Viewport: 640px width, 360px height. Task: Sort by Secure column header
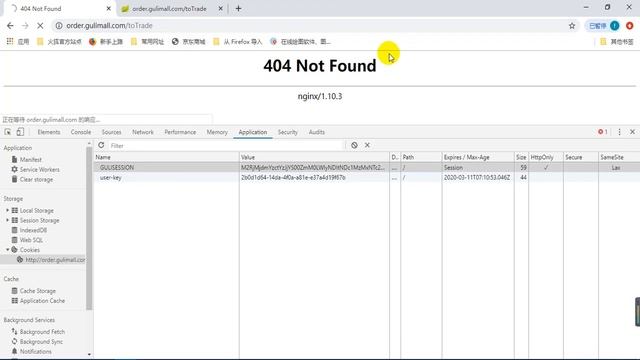coord(581,157)
